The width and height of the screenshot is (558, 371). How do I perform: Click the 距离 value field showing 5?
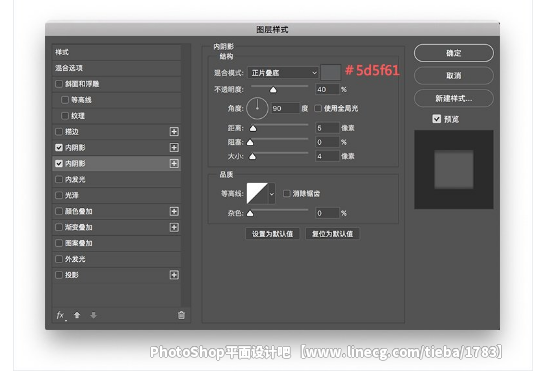tap(327, 128)
